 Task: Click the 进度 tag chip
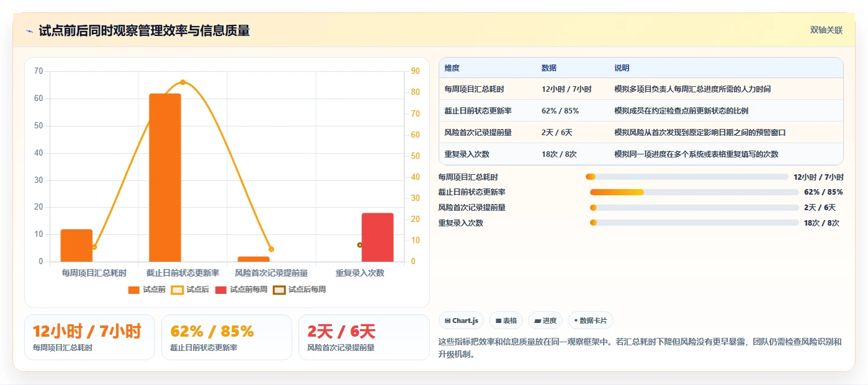click(545, 321)
